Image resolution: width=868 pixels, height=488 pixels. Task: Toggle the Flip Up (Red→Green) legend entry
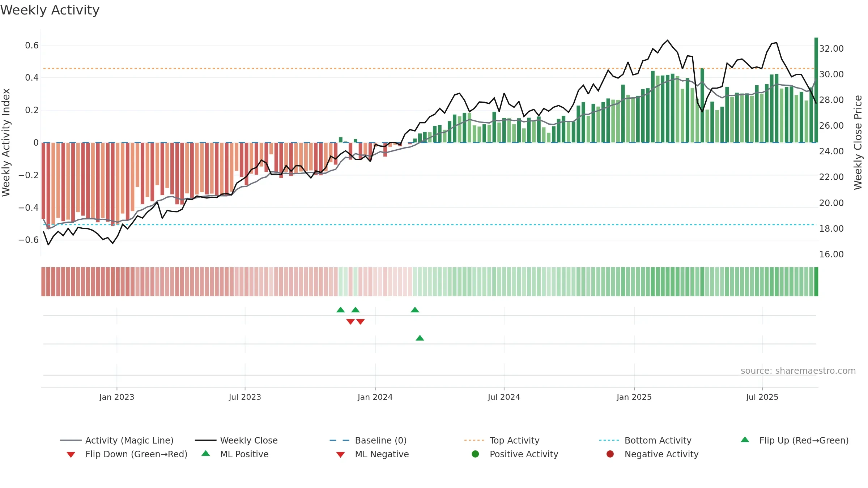tap(795, 440)
